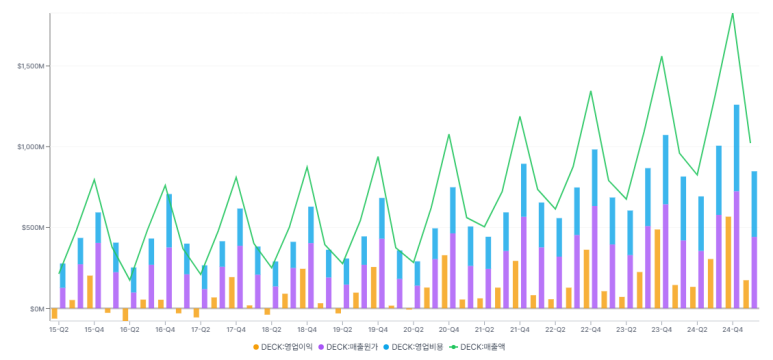Click the 20-Q2 x-axis label
This screenshot has width=773, height=360.
414,329
